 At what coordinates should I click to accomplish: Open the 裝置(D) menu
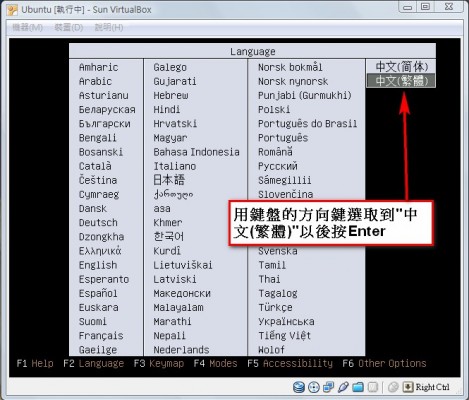(69, 27)
